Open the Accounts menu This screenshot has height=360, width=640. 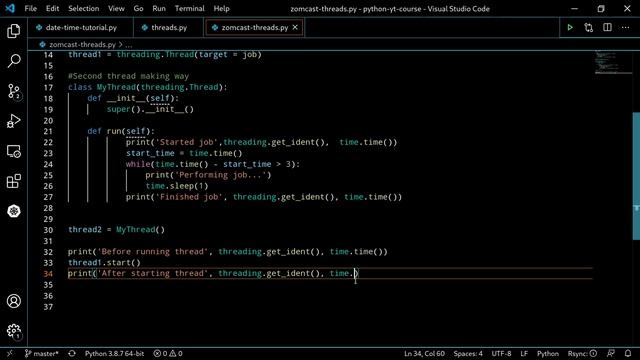[13, 301]
